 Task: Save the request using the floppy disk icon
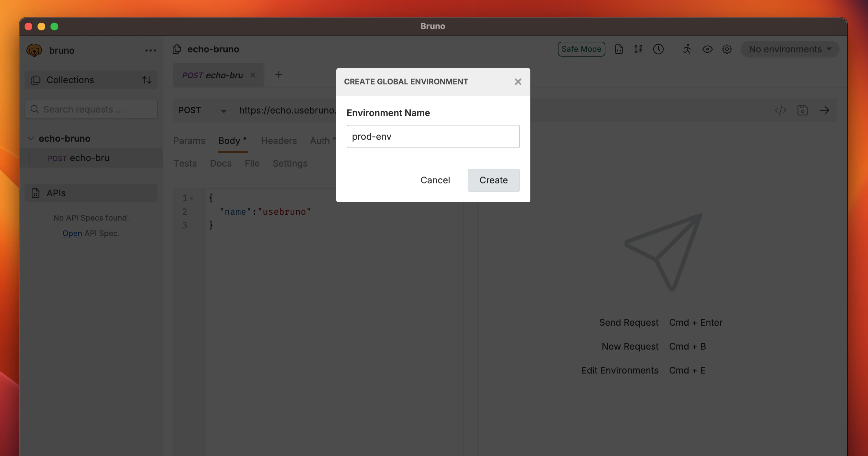803,110
